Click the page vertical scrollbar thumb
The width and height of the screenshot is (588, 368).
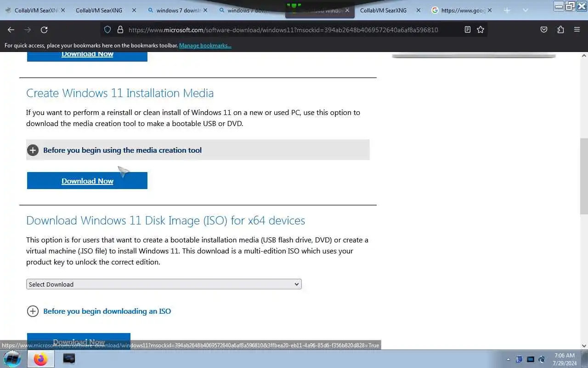pos(584,176)
